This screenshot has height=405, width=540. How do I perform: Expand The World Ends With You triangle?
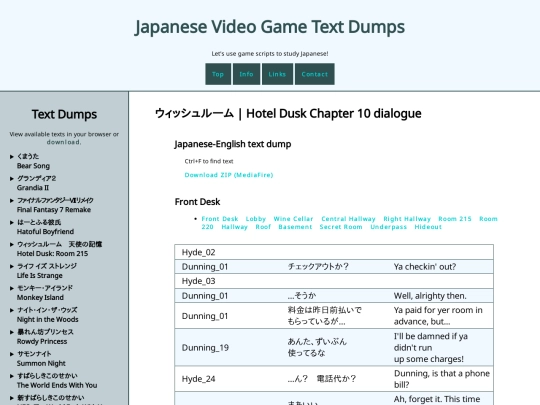[12, 376]
